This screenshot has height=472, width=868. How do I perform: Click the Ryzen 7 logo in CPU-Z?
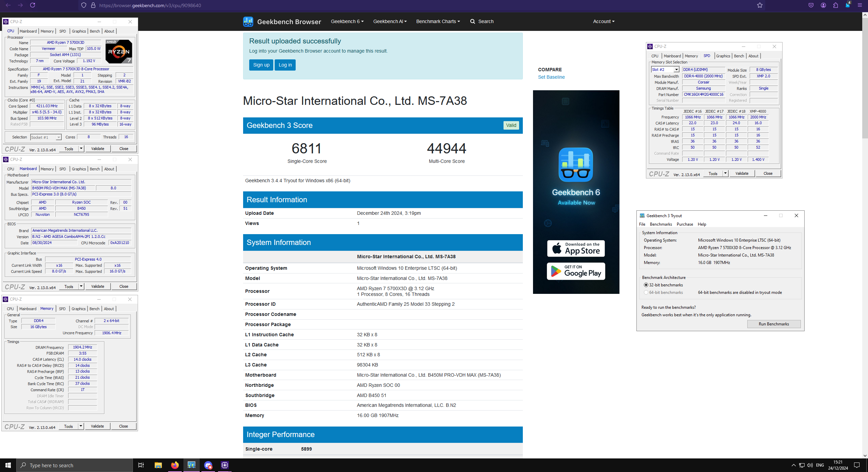coord(119,52)
